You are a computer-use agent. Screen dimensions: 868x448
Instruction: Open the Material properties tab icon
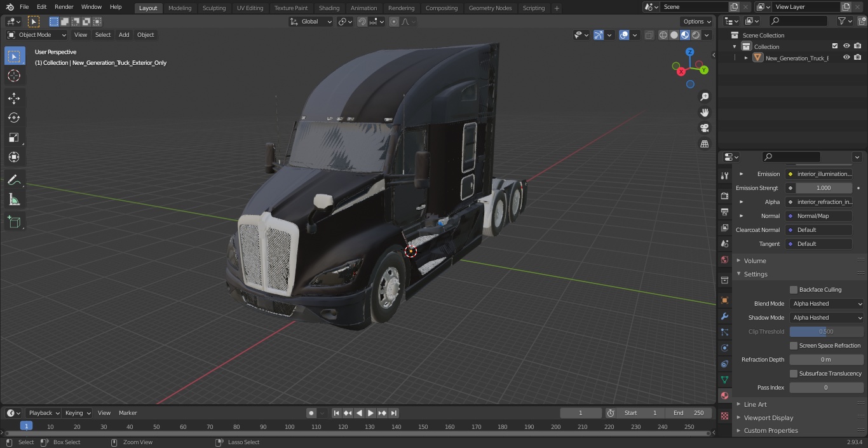(724, 395)
